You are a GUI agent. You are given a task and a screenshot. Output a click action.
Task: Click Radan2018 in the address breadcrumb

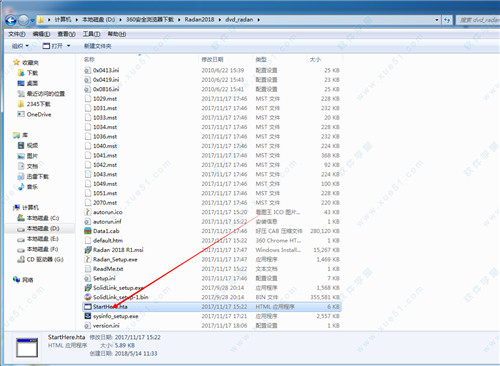(x=199, y=20)
